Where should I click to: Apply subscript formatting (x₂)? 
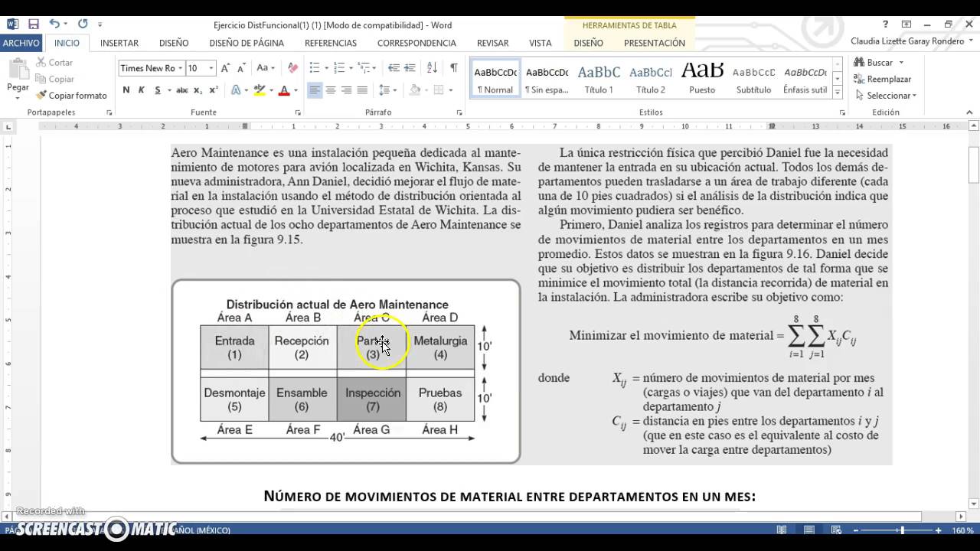(x=198, y=90)
